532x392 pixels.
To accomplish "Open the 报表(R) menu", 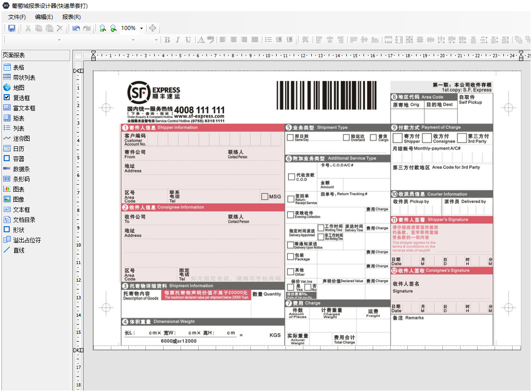I will (72, 17).
